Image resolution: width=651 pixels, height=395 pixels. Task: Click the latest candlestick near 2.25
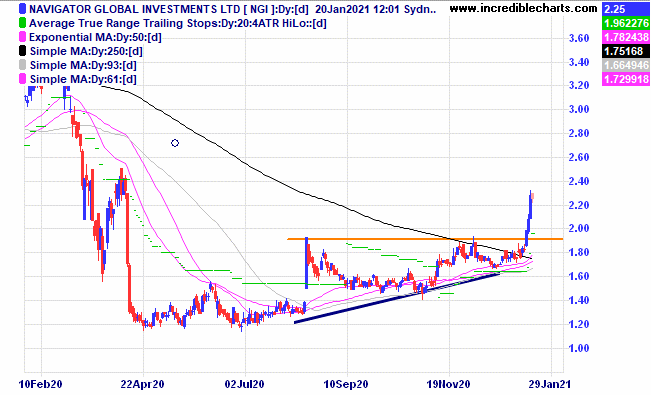[533, 196]
